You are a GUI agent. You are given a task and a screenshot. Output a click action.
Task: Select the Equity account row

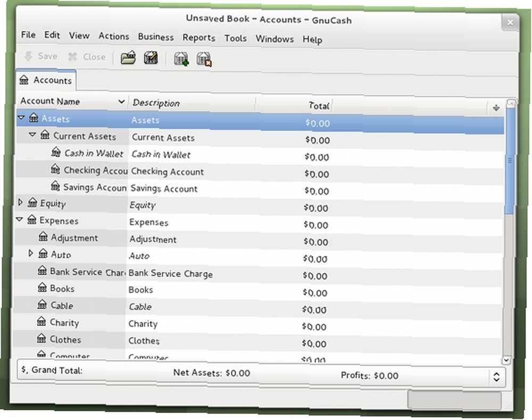click(259, 206)
